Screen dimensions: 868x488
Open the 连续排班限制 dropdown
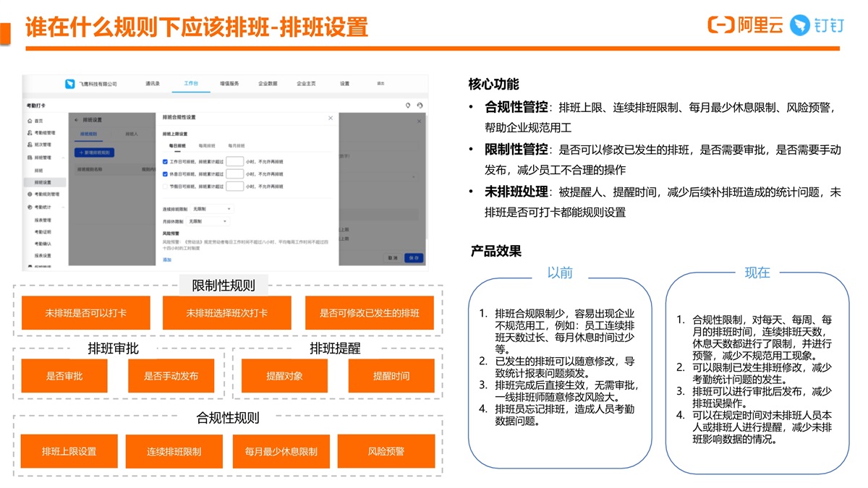211,209
